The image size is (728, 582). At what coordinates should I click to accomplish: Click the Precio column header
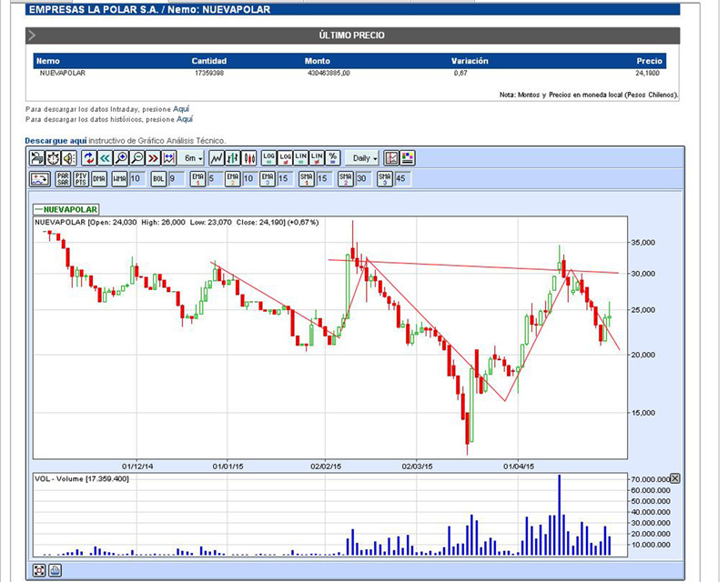649,61
